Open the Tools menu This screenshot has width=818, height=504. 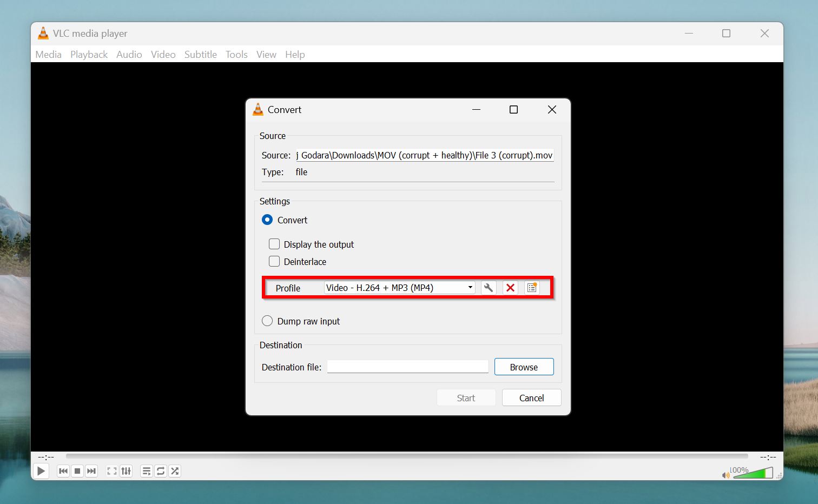[x=236, y=54]
